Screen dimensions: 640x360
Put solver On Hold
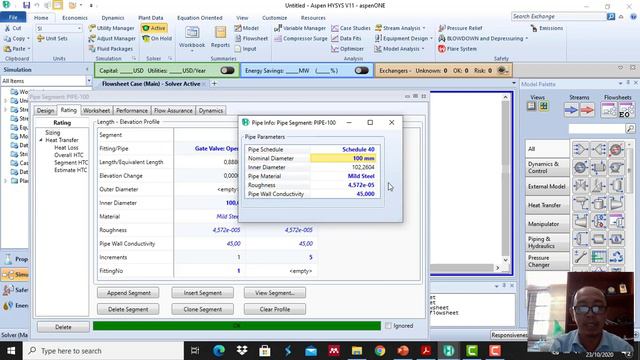coord(157,38)
